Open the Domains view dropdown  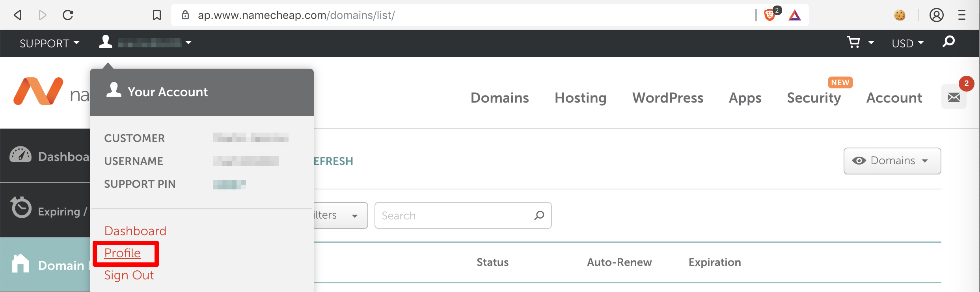892,161
